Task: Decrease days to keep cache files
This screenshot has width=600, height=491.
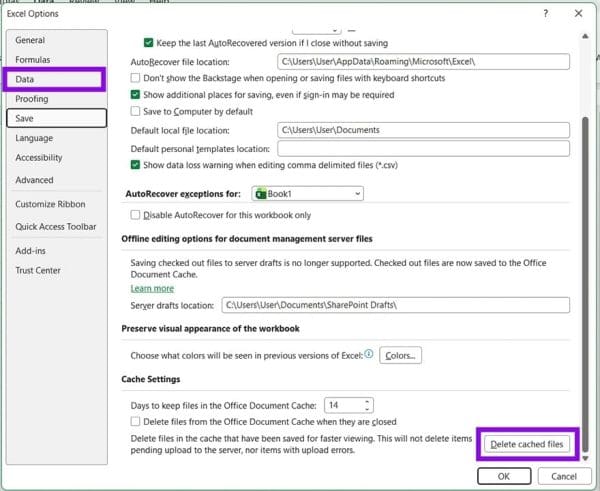Action: coord(367,409)
